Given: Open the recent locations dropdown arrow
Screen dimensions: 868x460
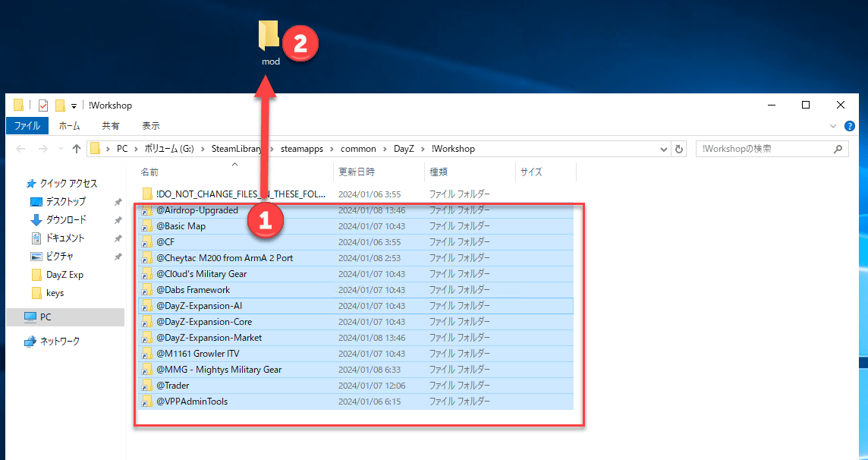Looking at the screenshot, I should 61,149.
